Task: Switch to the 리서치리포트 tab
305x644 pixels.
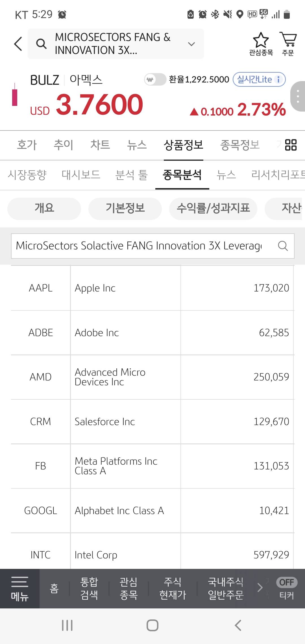Action: point(278,175)
